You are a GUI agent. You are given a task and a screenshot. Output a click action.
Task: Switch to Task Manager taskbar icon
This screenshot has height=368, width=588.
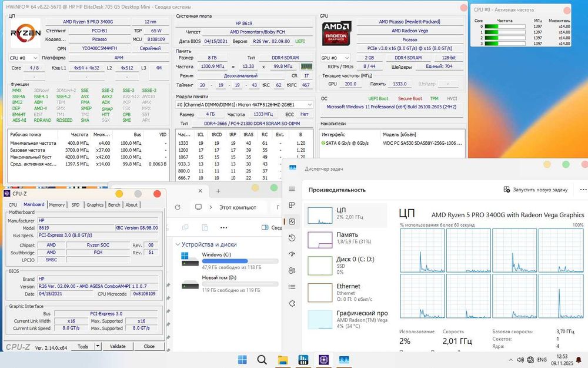pyautogui.click(x=344, y=360)
